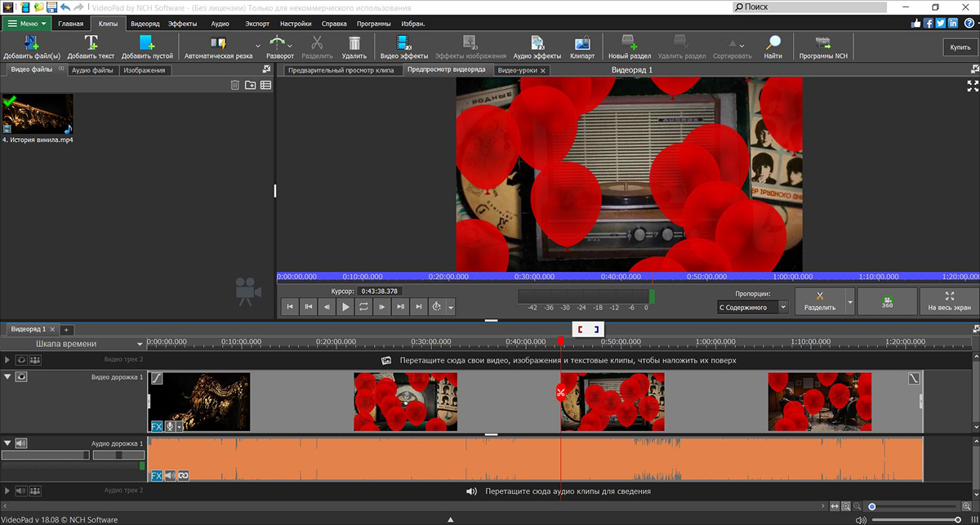Open the 360 video view button
The image size is (980, 525).
click(x=887, y=301)
